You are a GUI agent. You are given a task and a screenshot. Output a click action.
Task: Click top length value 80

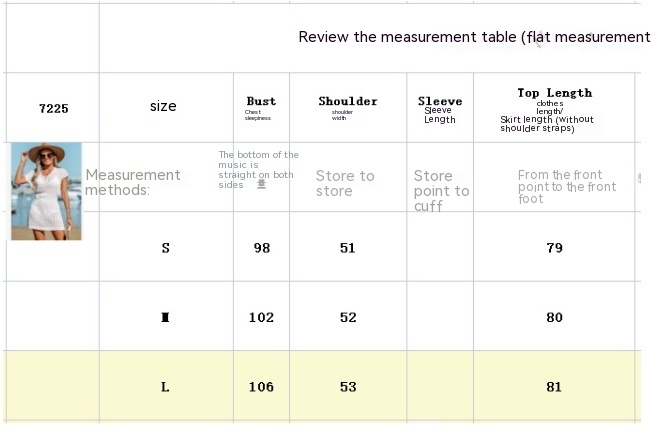(x=554, y=318)
